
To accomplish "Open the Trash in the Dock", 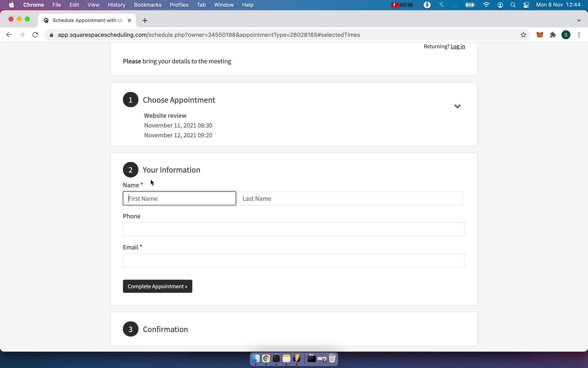I will 332,358.
